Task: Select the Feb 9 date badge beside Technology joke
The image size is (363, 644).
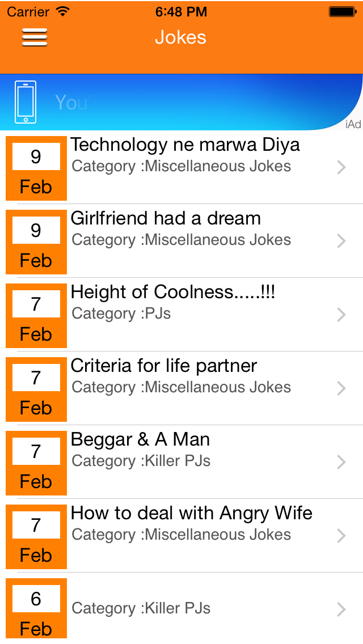Action: tap(36, 168)
